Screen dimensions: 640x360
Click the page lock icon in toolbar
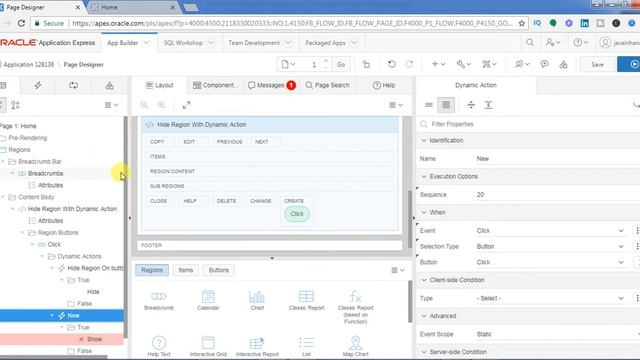(366, 64)
